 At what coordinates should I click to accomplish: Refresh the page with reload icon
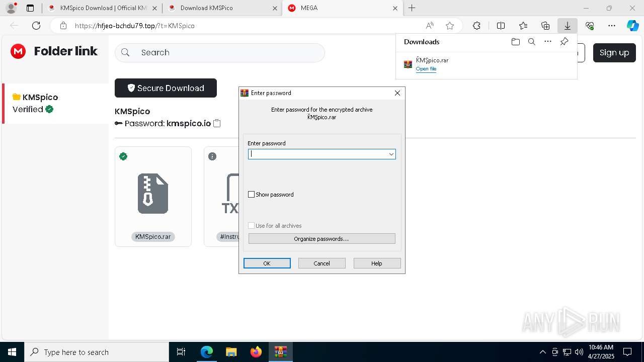(x=36, y=26)
